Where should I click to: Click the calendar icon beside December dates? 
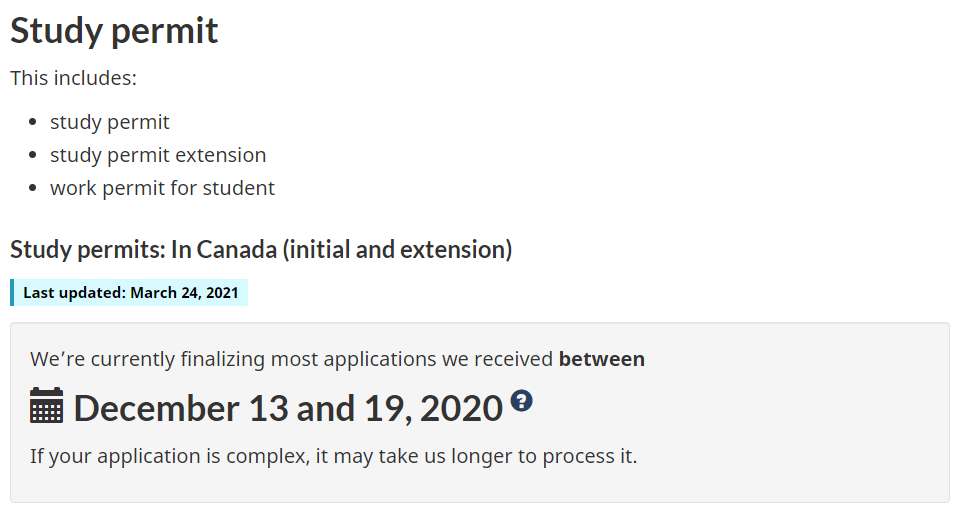pos(46,405)
